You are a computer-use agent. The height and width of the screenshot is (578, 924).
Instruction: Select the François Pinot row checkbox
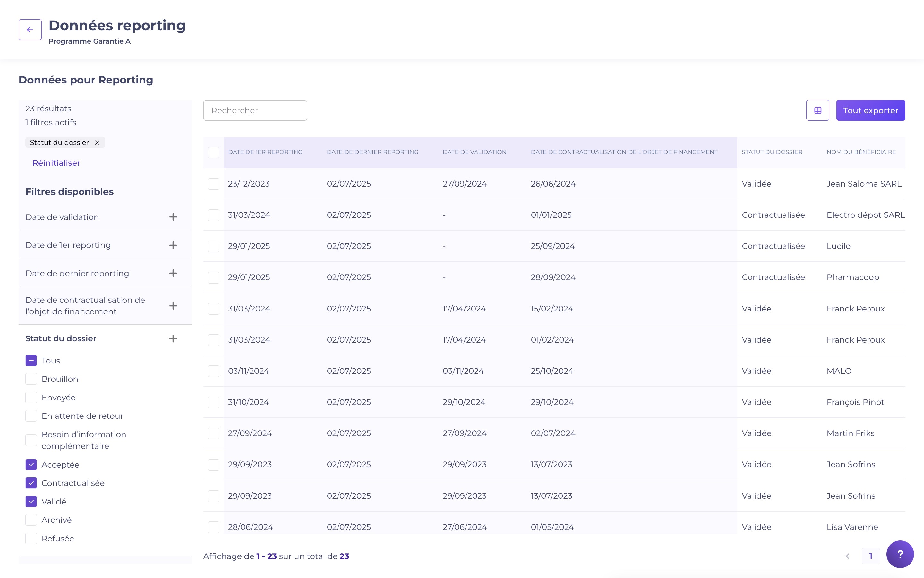[213, 402]
